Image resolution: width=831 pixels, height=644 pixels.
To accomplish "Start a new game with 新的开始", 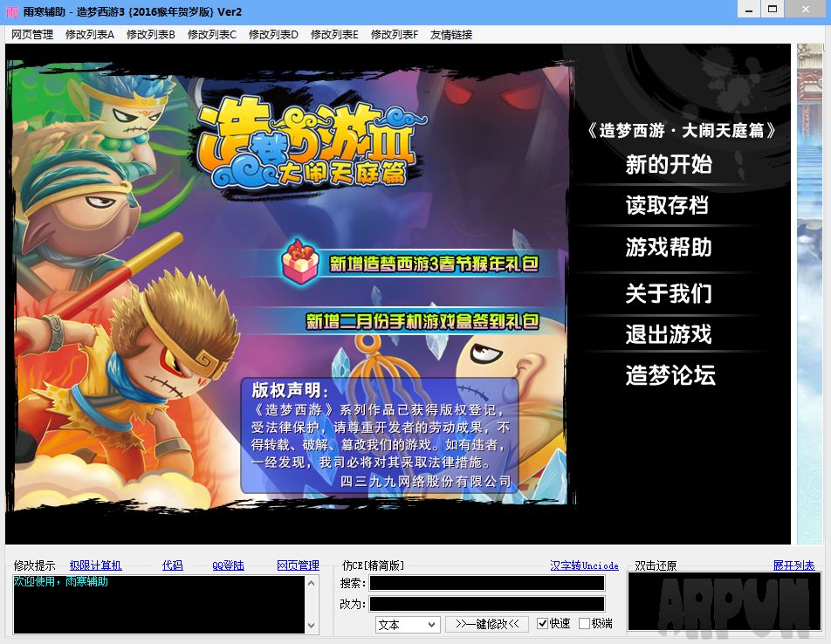I will click(x=669, y=165).
